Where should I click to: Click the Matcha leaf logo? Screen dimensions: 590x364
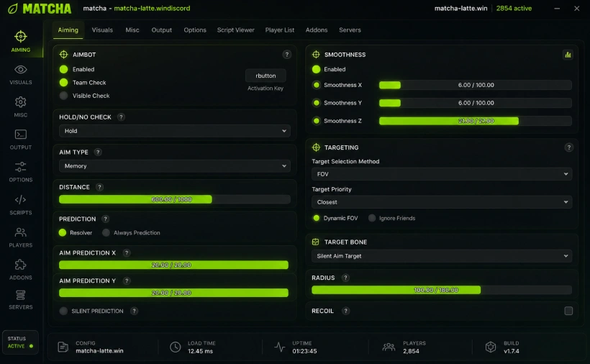(13, 9)
